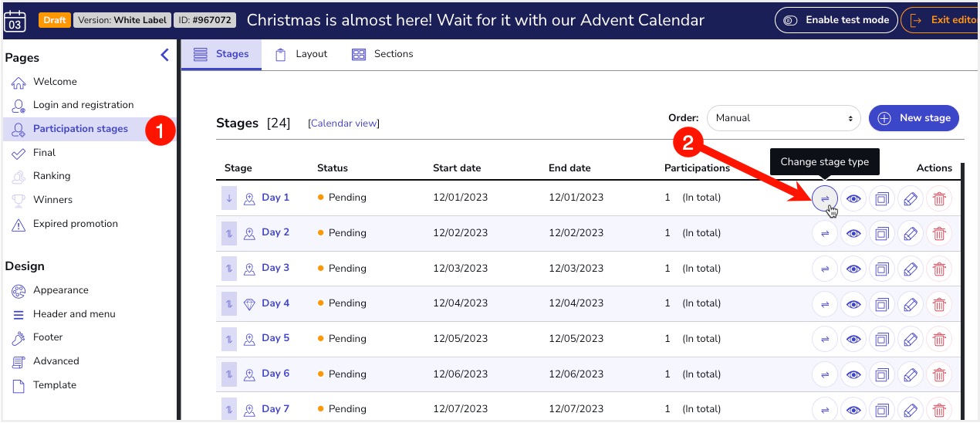Click the eye icon on the Day 5 row
The width and height of the screenshot is (980, 423).
(853, 339)
